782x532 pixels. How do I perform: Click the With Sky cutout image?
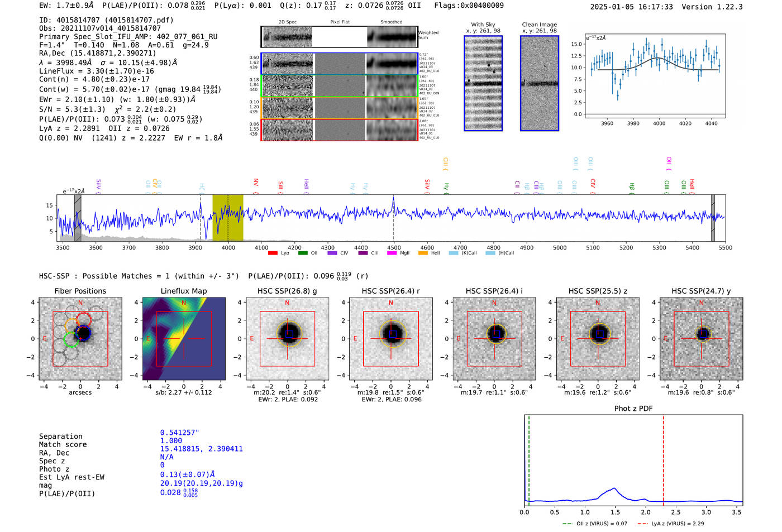[x=483, y=83]
